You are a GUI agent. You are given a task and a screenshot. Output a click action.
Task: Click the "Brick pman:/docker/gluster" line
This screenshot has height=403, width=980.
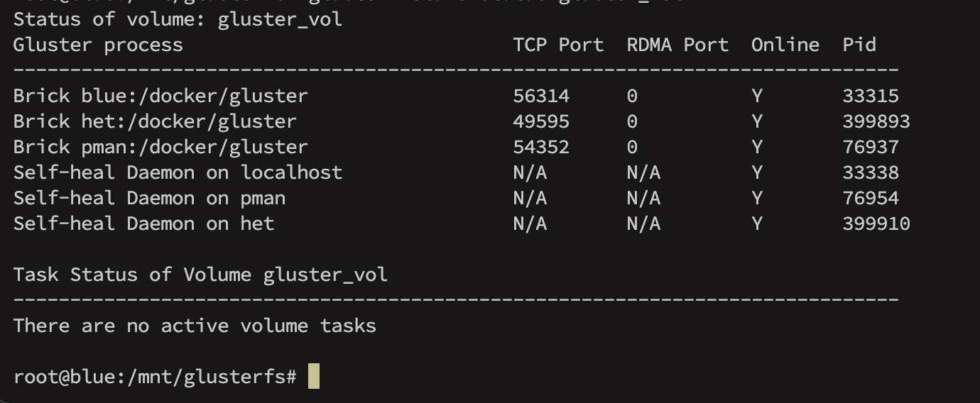(160, 147)
